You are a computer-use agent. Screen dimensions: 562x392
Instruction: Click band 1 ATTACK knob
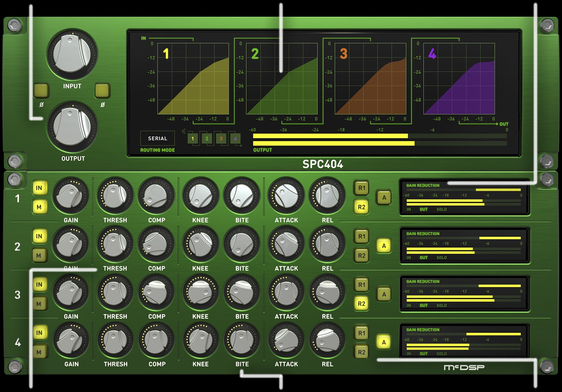point(286,196)
